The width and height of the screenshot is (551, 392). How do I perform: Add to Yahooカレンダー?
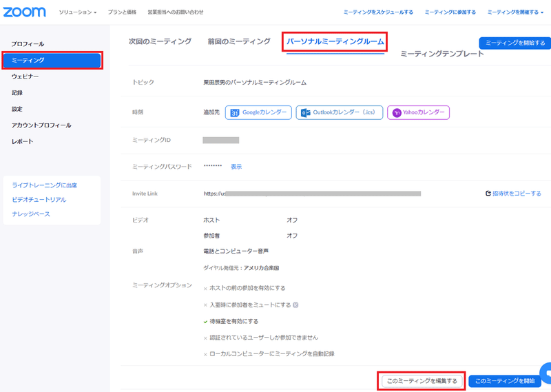coord(418,112)
